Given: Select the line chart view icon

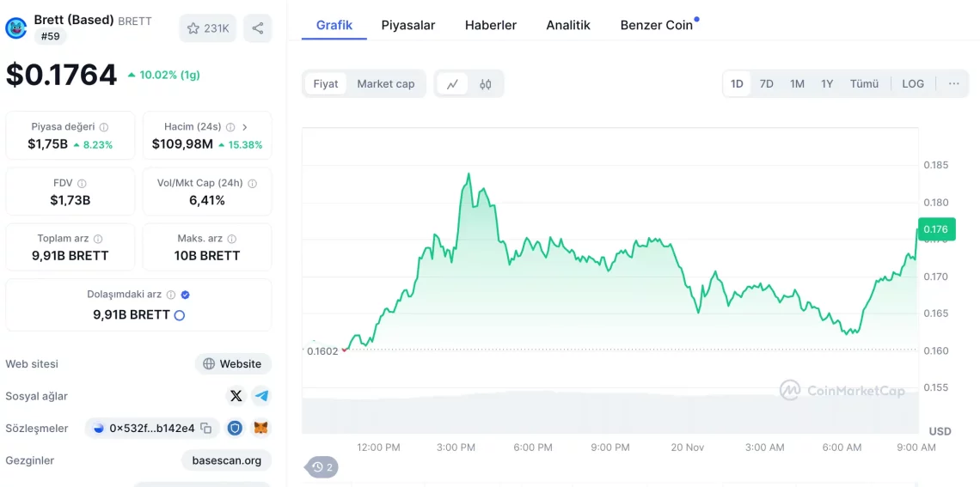Looking at the screenshot, I should [452, 84].
